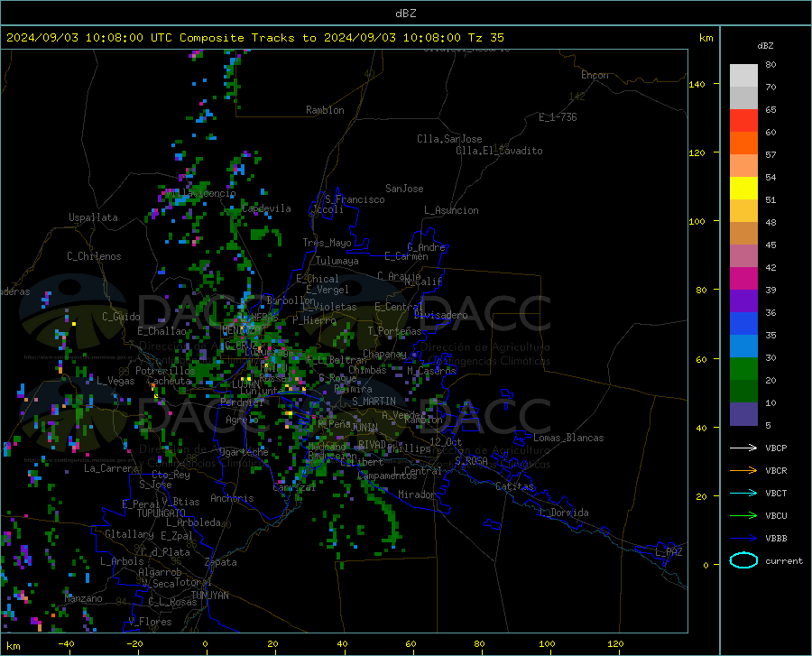The width and height of the screenshot is (812, 656).
Task: Click the S_MARTIN map label
Action: (x=374, y=402)
